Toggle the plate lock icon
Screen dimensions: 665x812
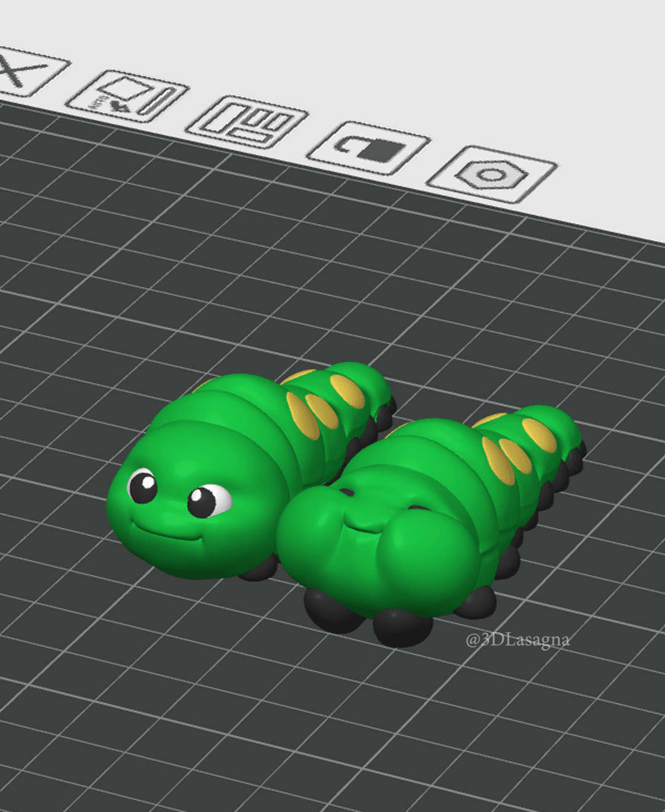[368, 148]
